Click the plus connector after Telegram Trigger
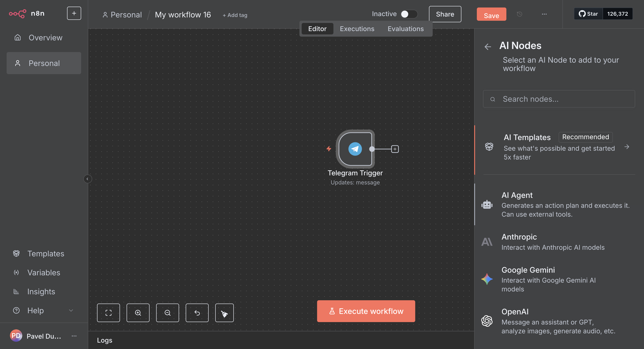 395,149
